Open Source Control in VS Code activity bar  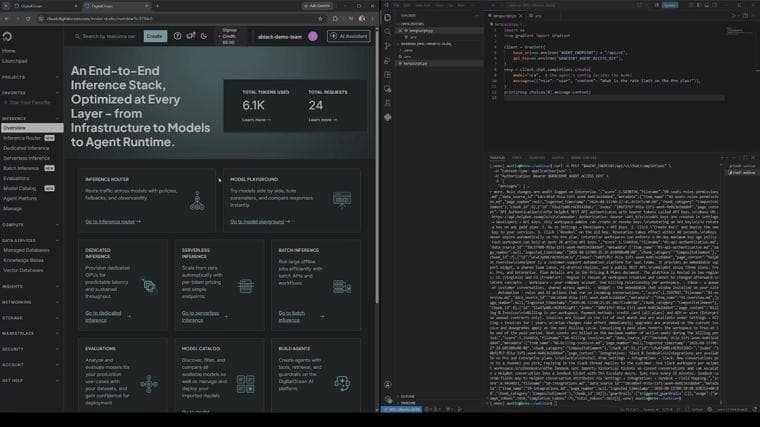coord(388,46)
